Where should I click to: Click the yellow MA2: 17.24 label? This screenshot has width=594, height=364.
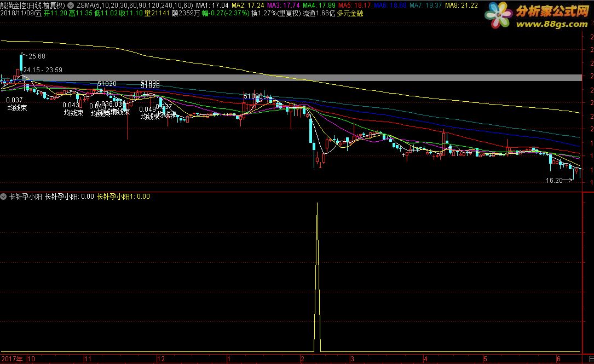(248, 5)
